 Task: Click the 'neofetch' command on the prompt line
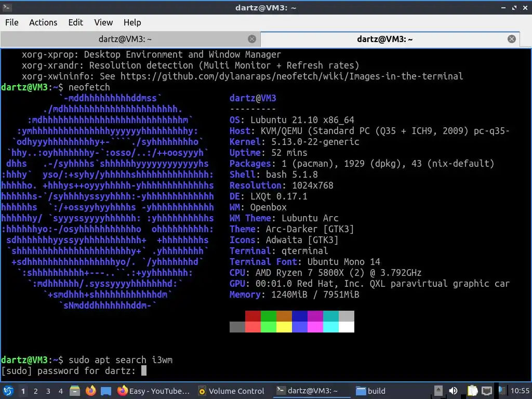89,87
